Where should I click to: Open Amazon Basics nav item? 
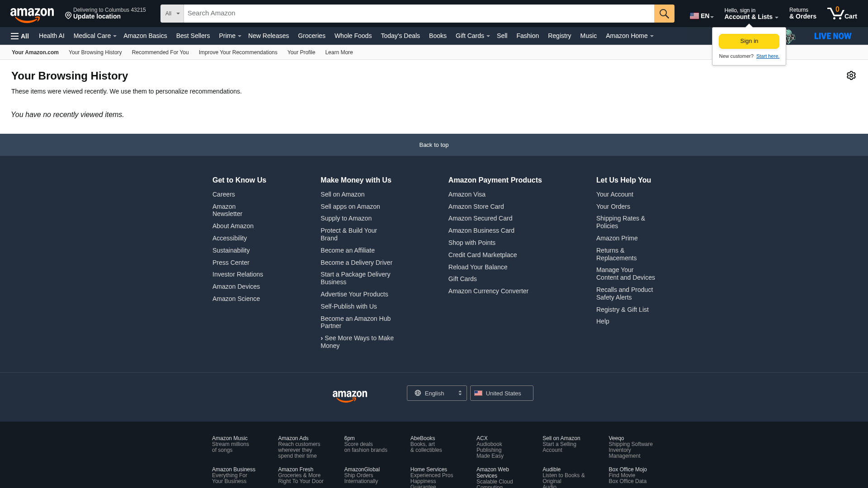(145, 36)
